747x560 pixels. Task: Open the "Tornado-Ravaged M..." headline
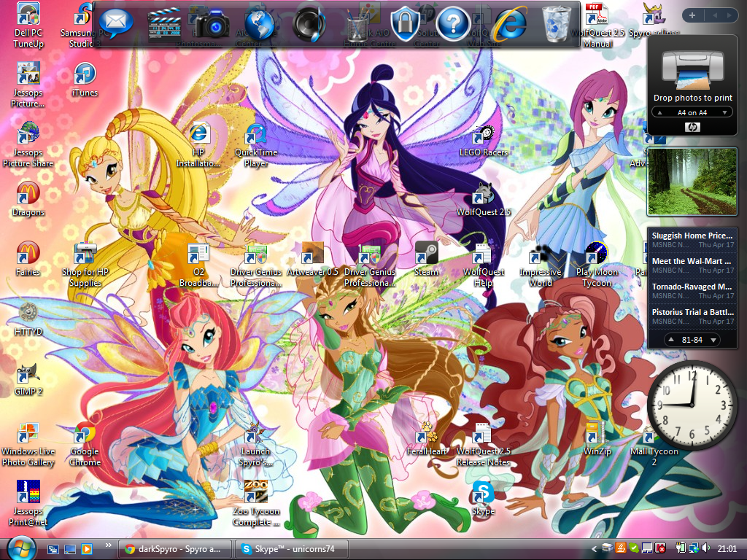(692, 291)
